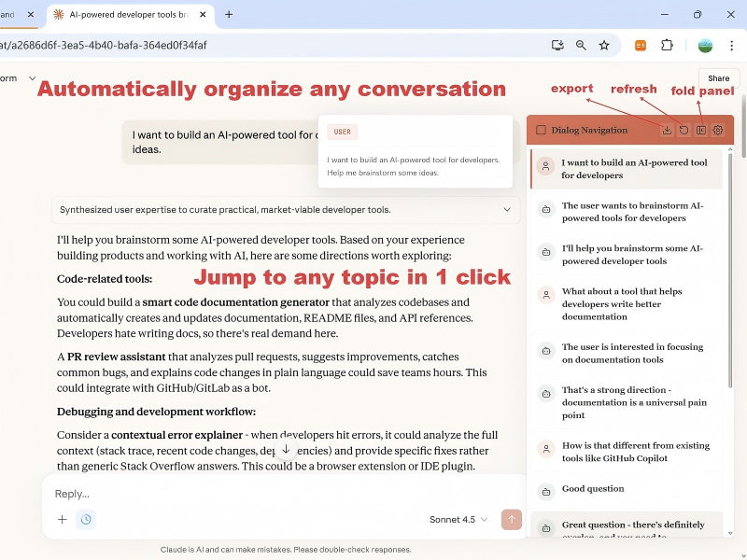The width and height of the screenshot is (747, 560).
Task: Jump to 'I'll help you brainstorm some AI-' entry
Action: pos(627,254)
